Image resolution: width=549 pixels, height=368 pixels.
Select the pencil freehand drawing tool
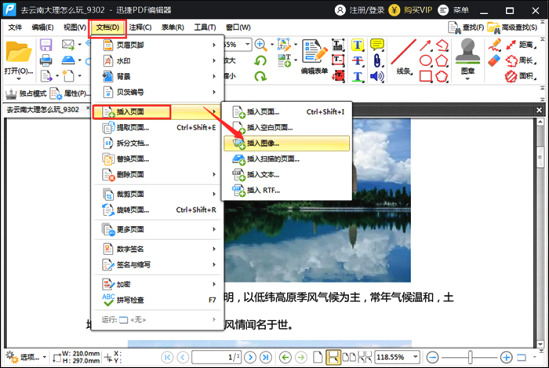[494, 45]
